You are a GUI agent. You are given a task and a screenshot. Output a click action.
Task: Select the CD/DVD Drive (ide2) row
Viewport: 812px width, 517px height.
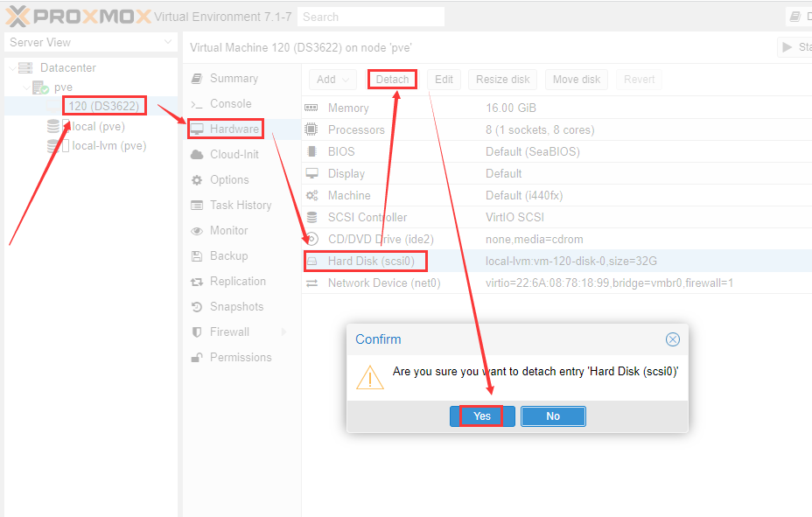[556, 239]
